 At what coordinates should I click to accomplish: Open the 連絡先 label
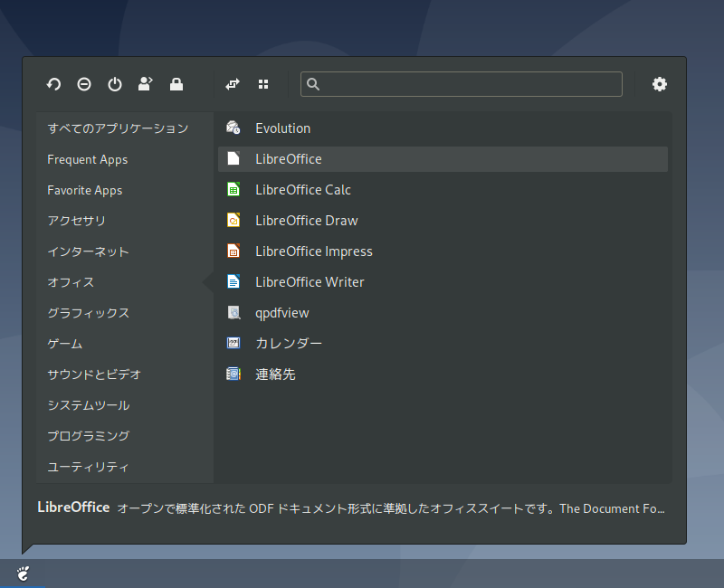coord(275,375)
